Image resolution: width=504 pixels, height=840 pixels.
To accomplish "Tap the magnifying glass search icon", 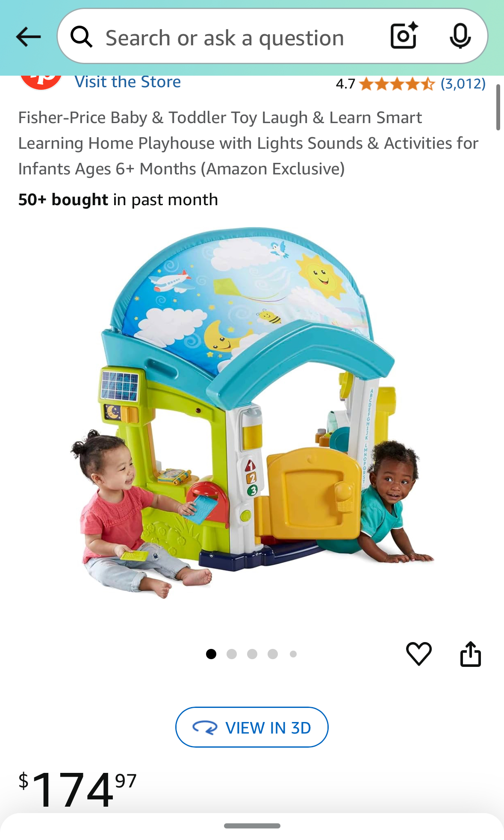I will [x=81, y=37].
